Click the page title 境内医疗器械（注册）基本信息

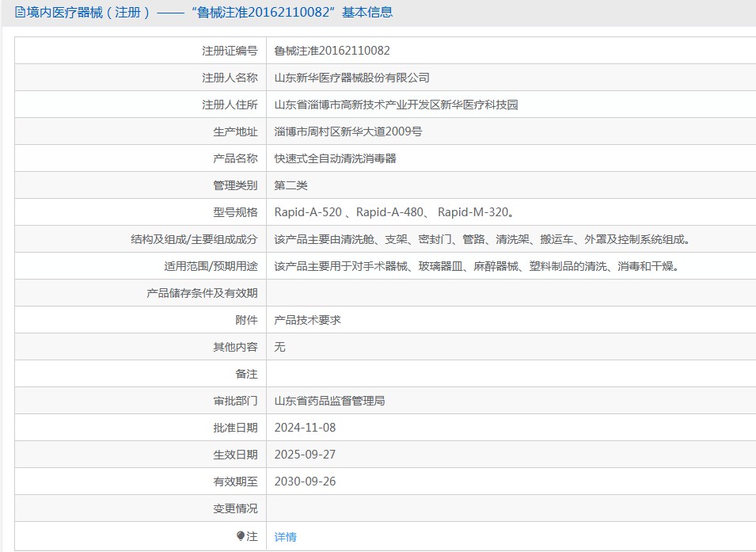[209, 12]
